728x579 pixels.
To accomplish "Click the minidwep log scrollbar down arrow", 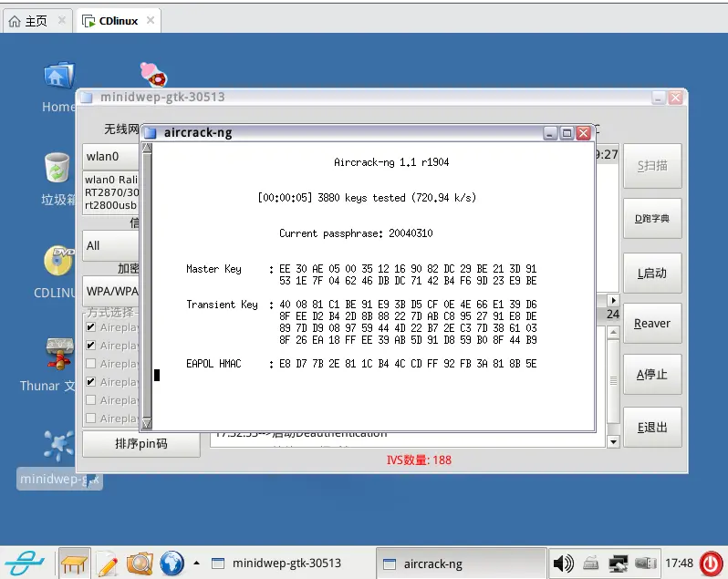I will click(613, 441).
